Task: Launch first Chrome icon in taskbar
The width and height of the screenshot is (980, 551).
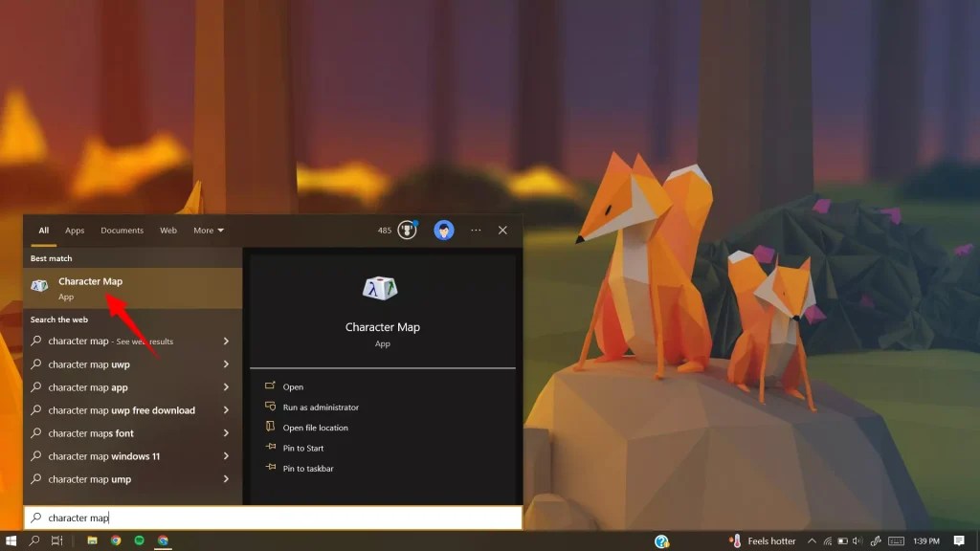Action: 116,541
